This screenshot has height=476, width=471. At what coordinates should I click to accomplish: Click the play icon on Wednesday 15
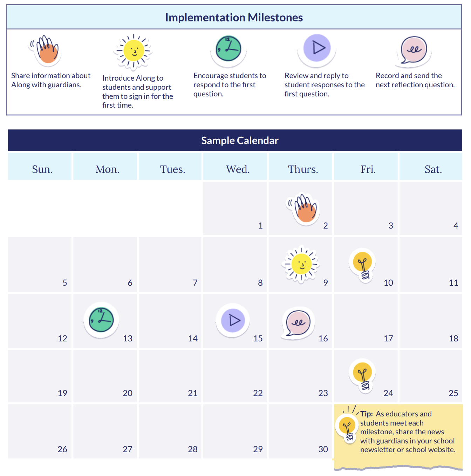click(x=233, y=320)
